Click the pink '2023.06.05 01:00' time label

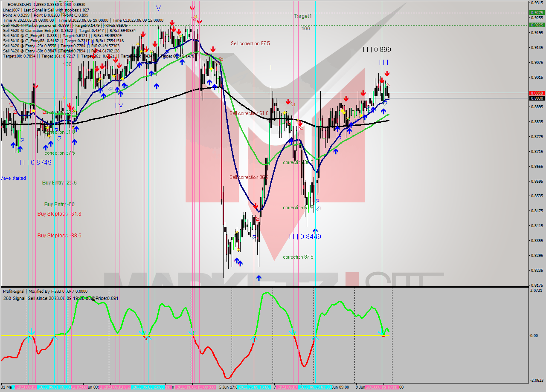coord(196,387)
